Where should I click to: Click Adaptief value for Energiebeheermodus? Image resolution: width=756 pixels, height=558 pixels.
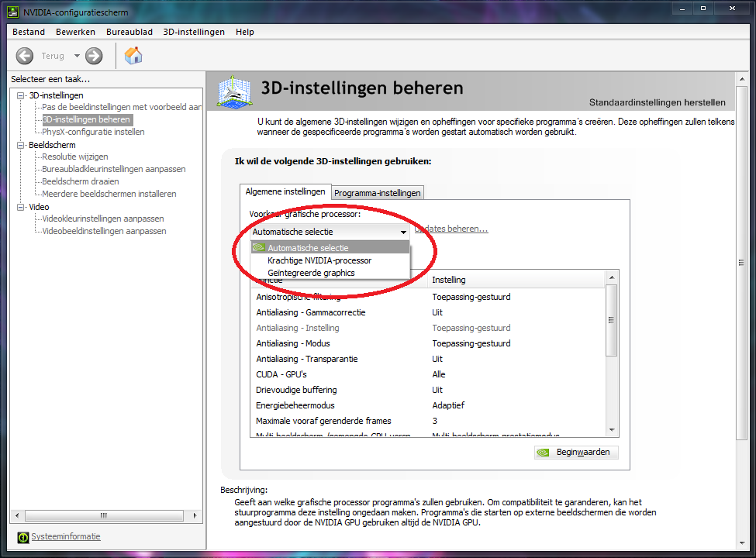pos(448,405)
